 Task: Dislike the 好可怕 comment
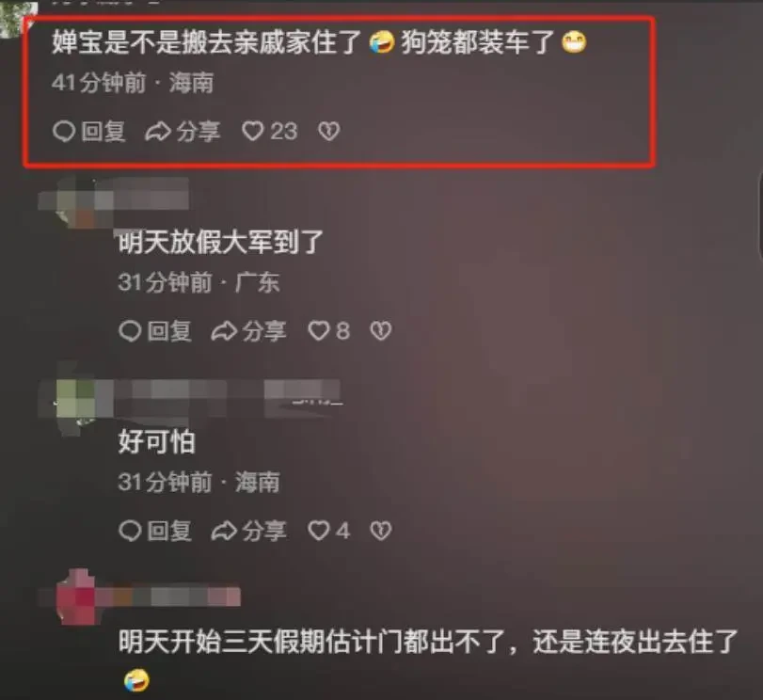(x=380, y=531)
